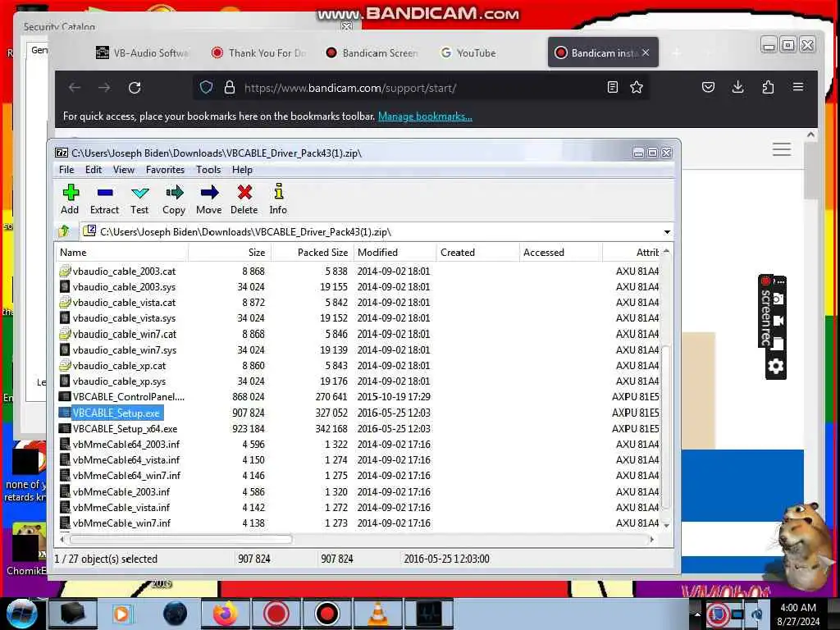The width and height of the screenshot is (840, 630).
Task: View site security shield icon
Action: coord(206,87)
